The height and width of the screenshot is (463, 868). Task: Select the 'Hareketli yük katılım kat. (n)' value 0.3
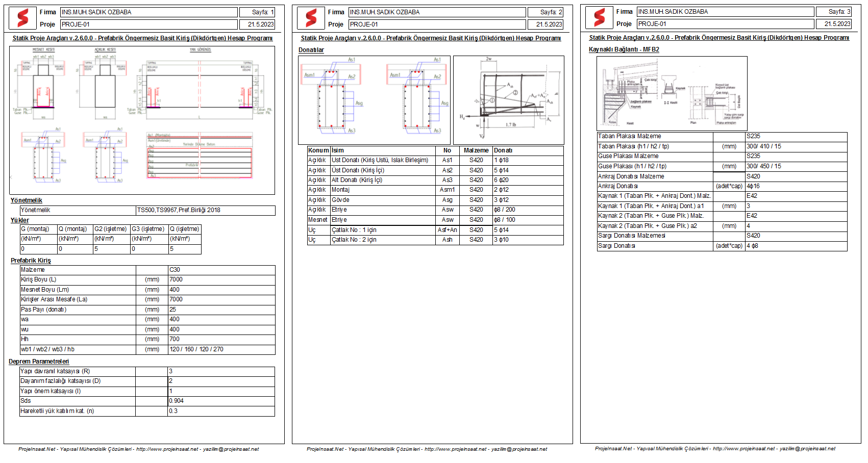[x=221, y=411]
